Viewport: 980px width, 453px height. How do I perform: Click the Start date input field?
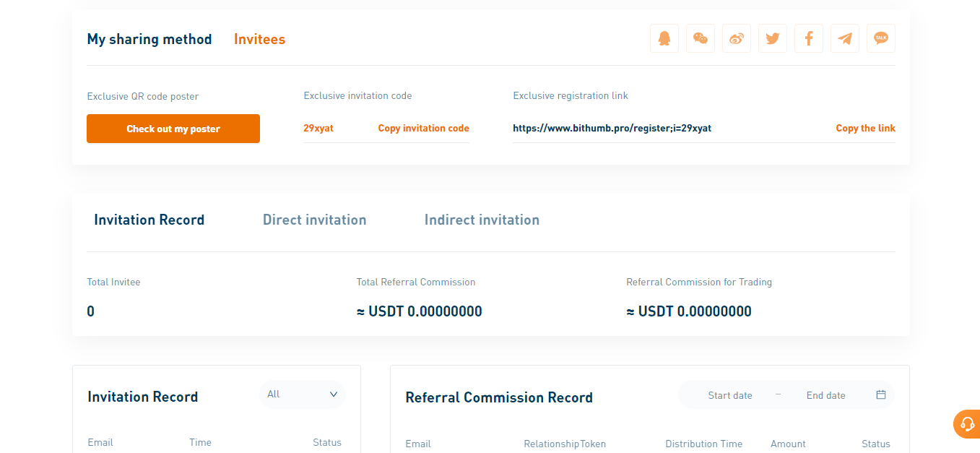point(729,395)
